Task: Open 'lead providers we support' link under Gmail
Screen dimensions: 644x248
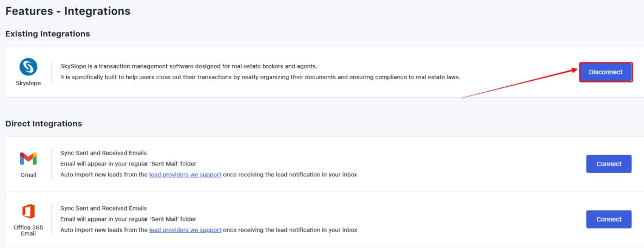Action: pyautogui.click(x=185, y=175)
